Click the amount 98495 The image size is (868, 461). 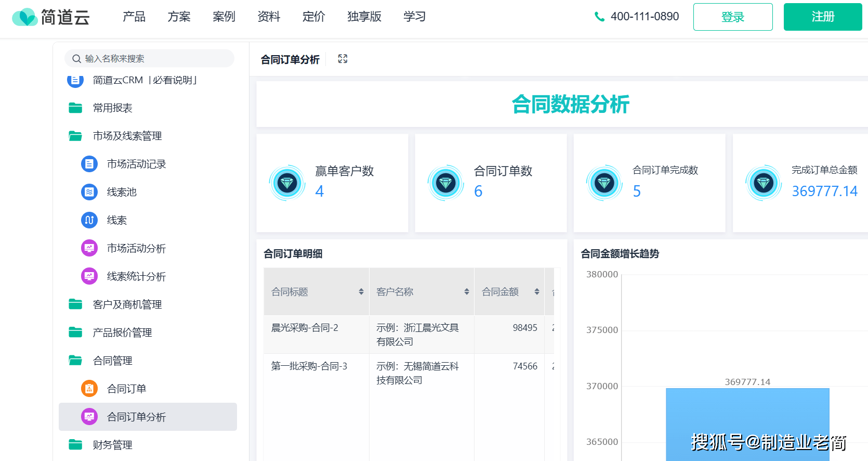(525, 328)
